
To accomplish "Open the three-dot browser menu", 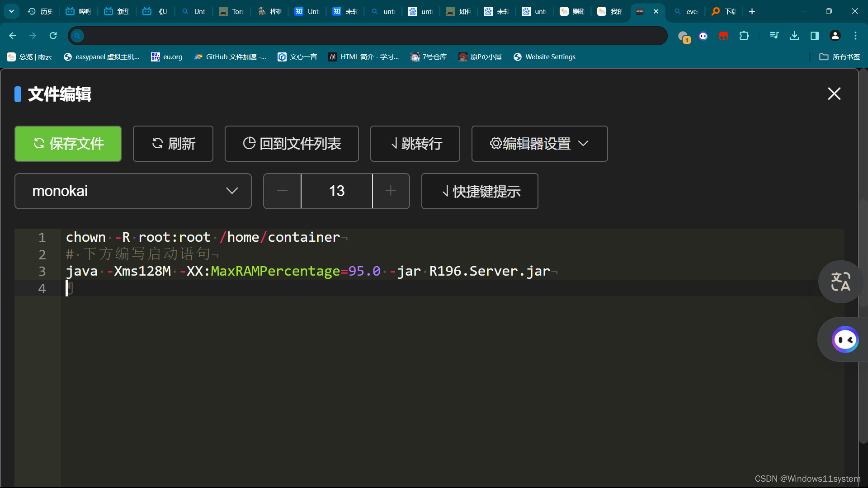I will point(855,35).
